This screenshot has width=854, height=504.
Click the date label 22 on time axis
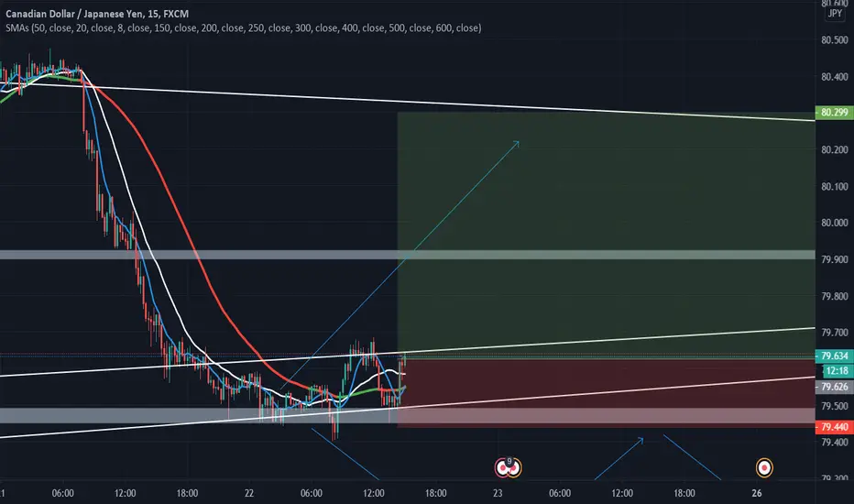pos(249,493)
